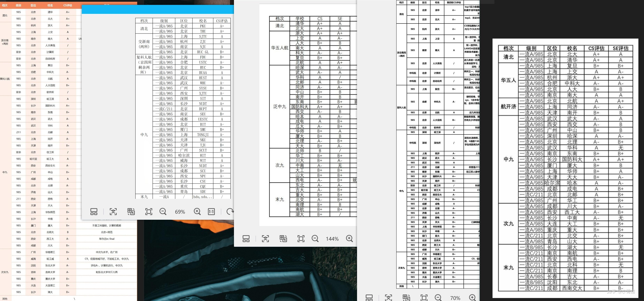Open thumbnail grid view in 70% viewer
Image resolution: width=644 pixels, height=301 pixels.
(369, 298)
